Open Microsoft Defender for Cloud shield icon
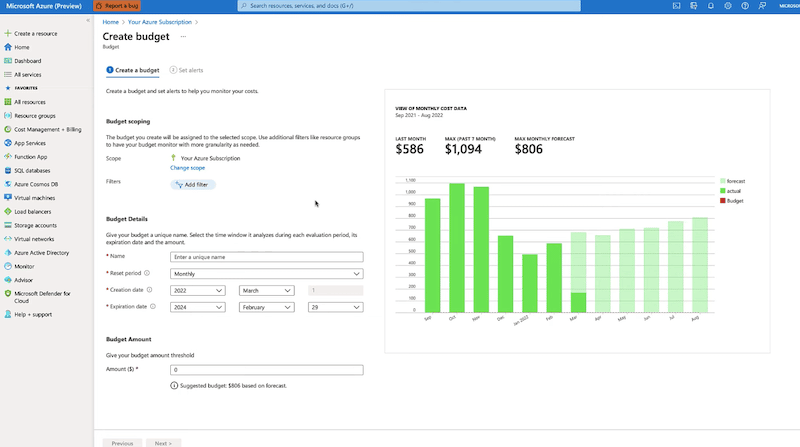800x447 pixels. 8,294
